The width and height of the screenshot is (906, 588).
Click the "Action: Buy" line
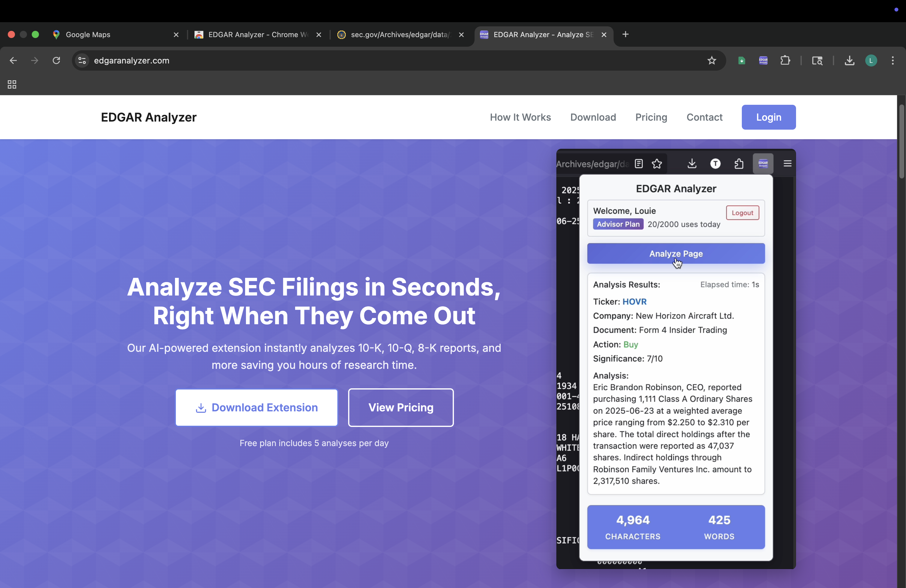[615, 345]
